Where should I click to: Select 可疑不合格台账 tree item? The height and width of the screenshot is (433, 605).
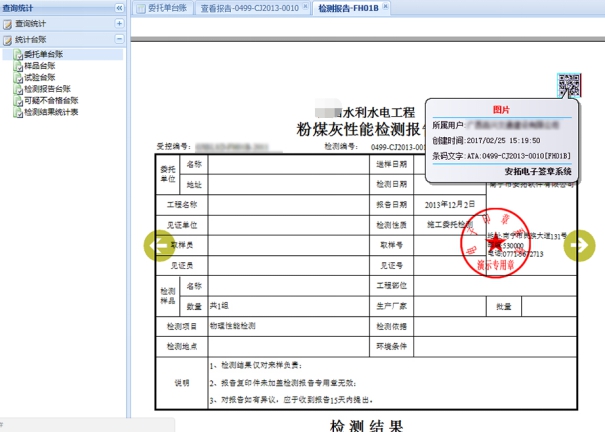click(50, 101)
